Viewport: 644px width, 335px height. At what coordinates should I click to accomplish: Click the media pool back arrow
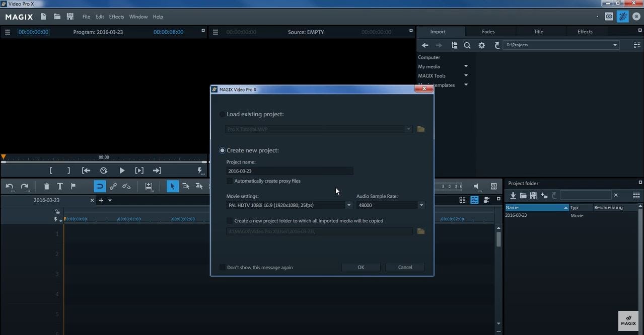tap(425, 45)
